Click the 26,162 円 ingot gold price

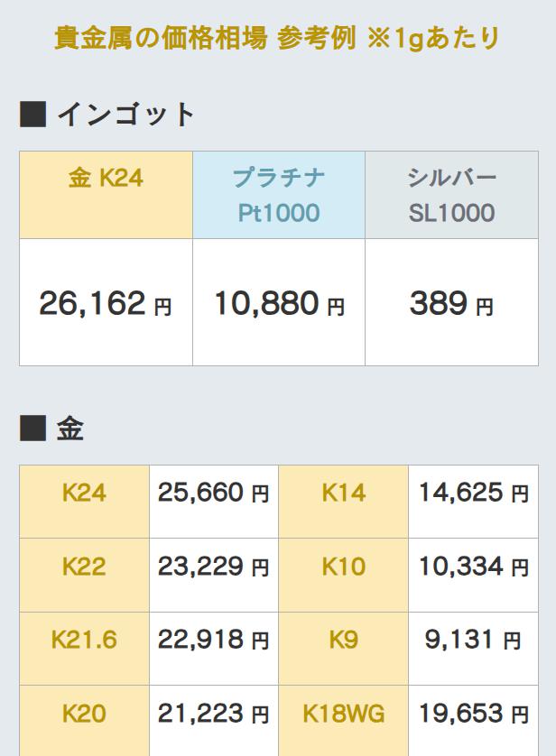pos(106,303)
